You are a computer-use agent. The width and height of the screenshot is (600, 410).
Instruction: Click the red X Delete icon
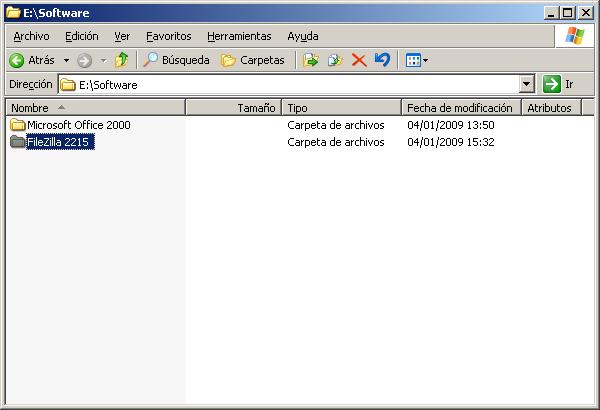(359, 60)
